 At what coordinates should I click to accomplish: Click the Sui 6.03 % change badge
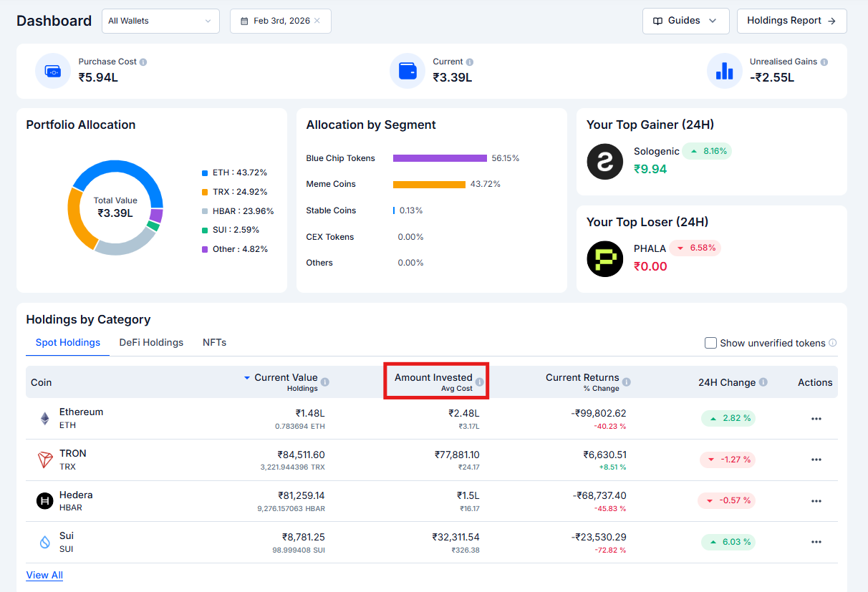[x=727, y=542]
